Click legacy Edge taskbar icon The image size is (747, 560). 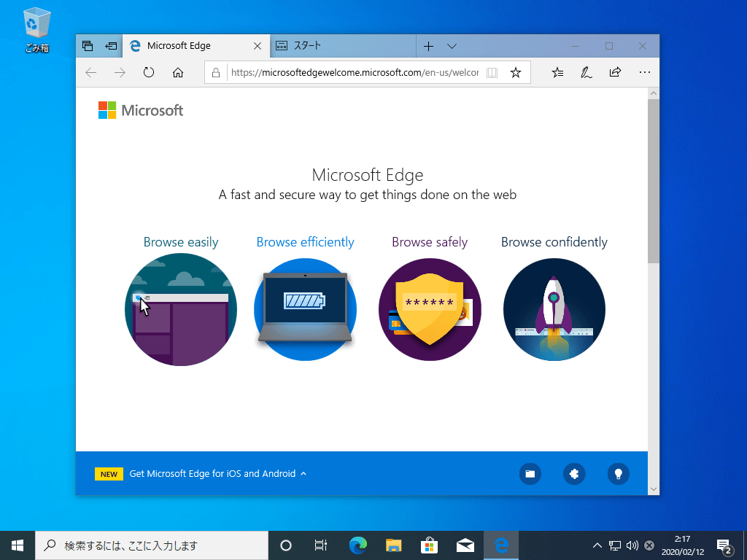click(500, 545)
